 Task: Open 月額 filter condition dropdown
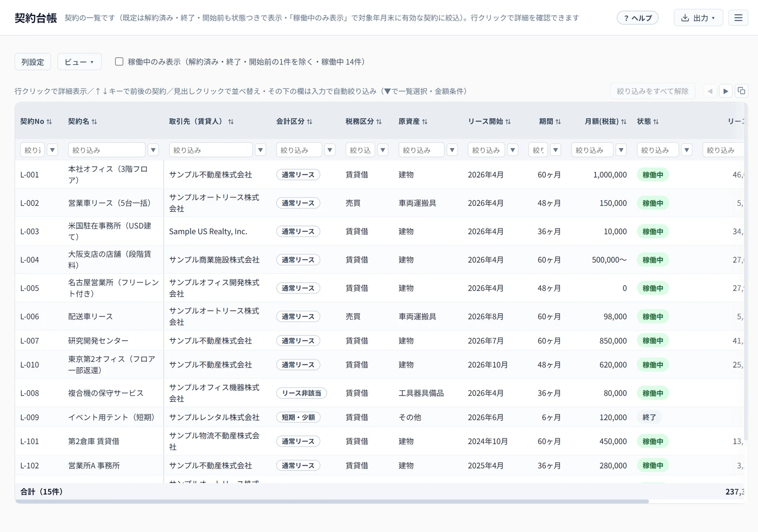(621, 150)
